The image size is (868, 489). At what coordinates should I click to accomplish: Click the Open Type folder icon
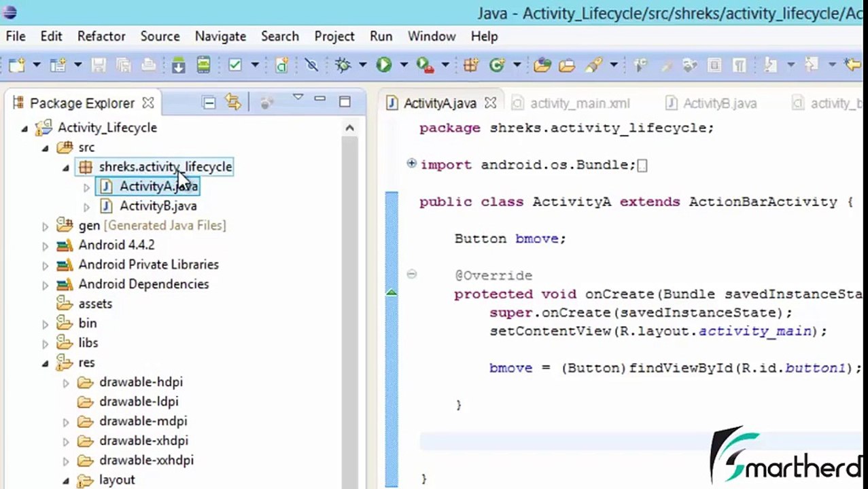[542, 65]
